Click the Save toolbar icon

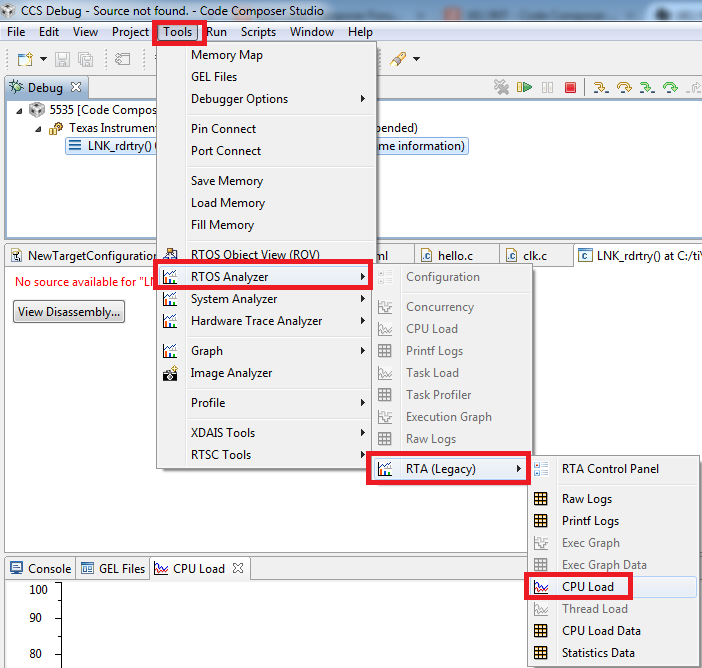[62, 59]
